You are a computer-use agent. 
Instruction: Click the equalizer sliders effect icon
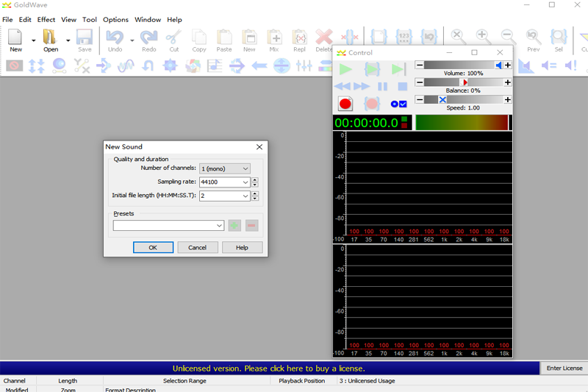tap(304, 65)
